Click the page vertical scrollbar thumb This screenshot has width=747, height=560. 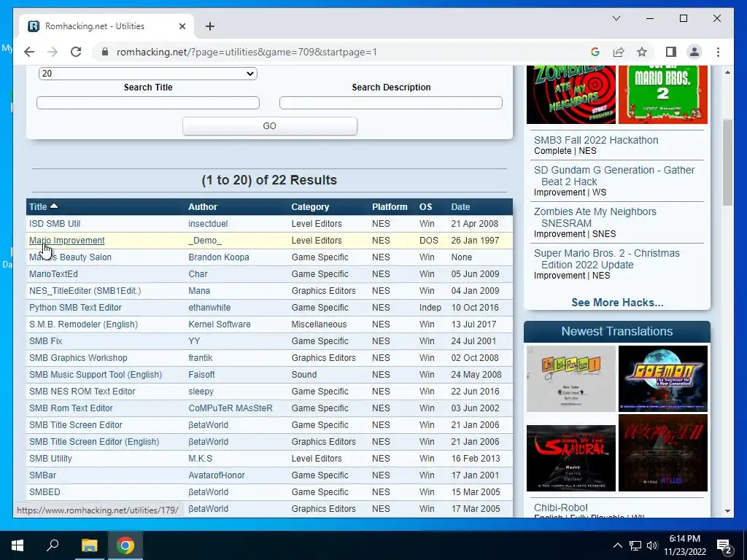pyautogui.click(x=727, y=162)
